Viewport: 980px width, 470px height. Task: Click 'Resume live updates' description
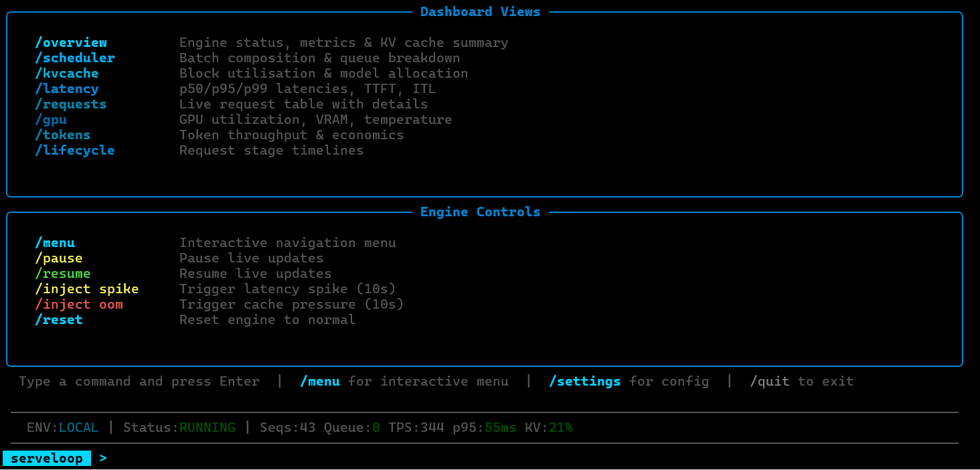pyautogui.click(x=256, y=274)
